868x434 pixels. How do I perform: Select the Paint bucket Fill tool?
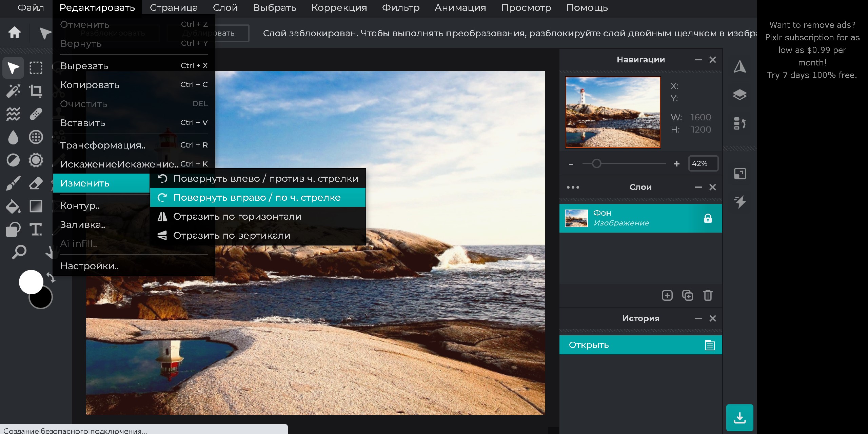pyautogui.click(x=13, y=206)
